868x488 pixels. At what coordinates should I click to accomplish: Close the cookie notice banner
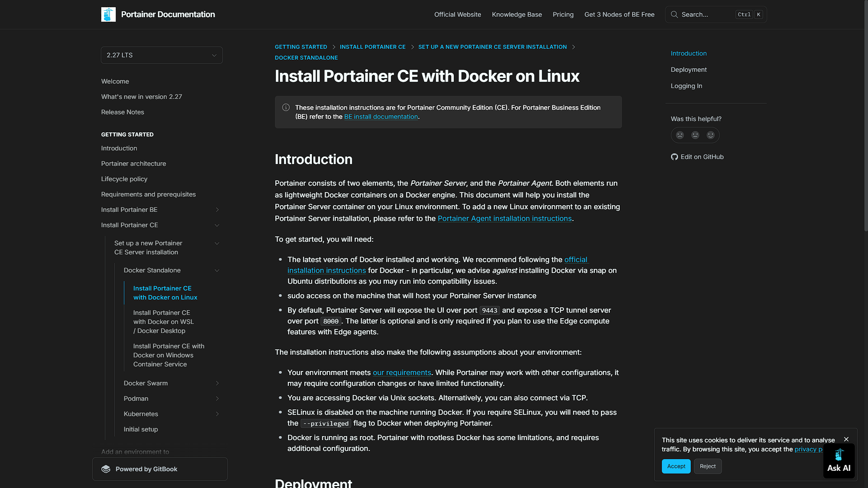point(846,439)
